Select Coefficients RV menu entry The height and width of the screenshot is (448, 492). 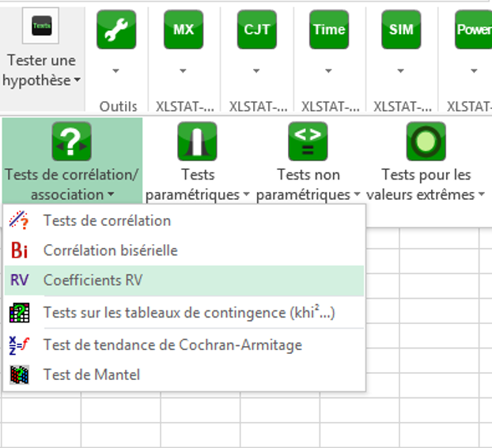[184, 280]
